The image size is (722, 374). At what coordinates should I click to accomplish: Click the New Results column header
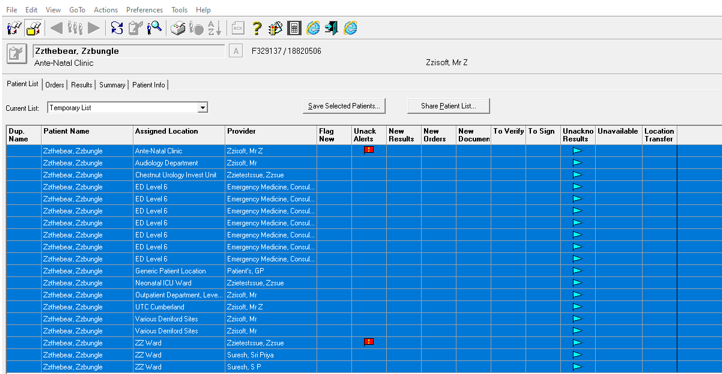click(404, 135)
